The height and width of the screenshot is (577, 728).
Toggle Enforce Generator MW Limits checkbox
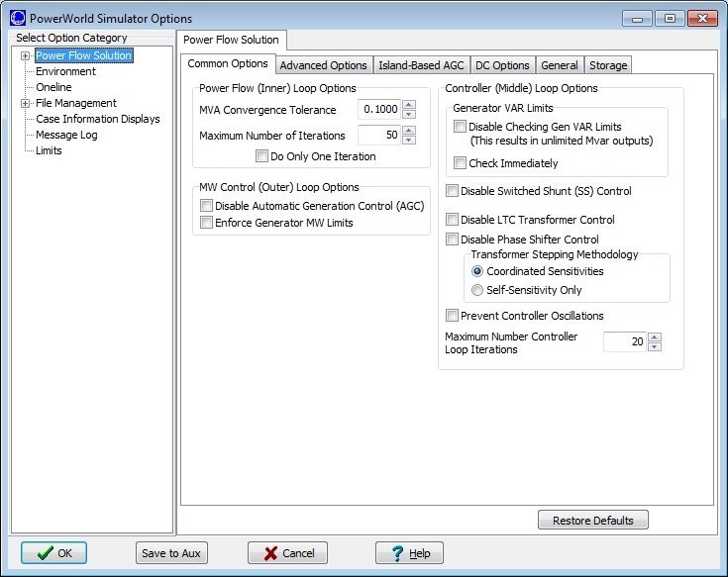click(x=206, y=222)
